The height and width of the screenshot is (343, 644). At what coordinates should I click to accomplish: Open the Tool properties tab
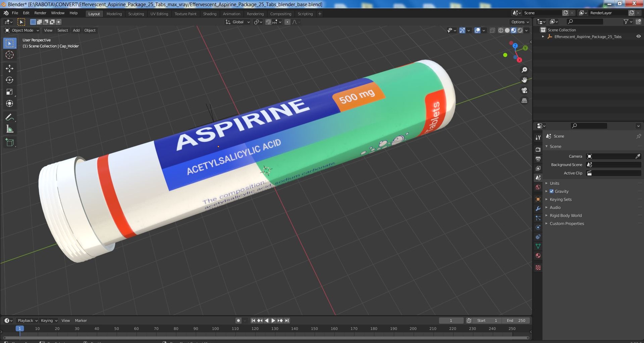point(538,137)
